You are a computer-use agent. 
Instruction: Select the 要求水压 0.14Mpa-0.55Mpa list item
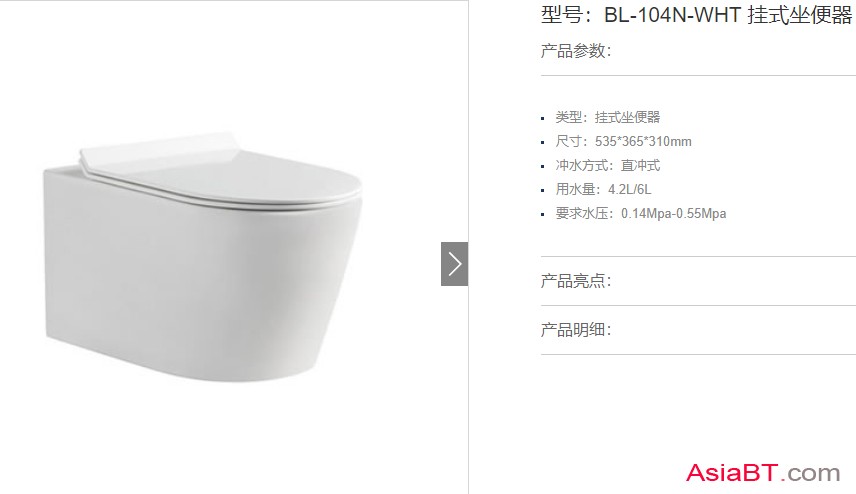pyautogui.click(x=641, y=213)
